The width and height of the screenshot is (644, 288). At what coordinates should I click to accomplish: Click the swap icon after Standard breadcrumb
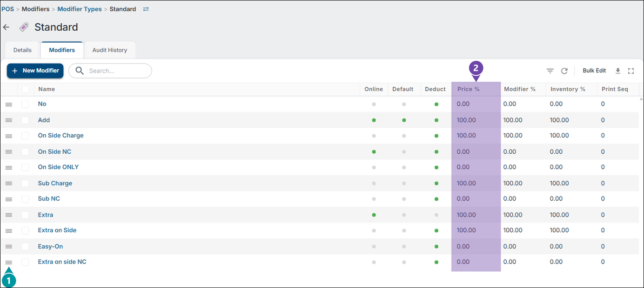(146, 9)
